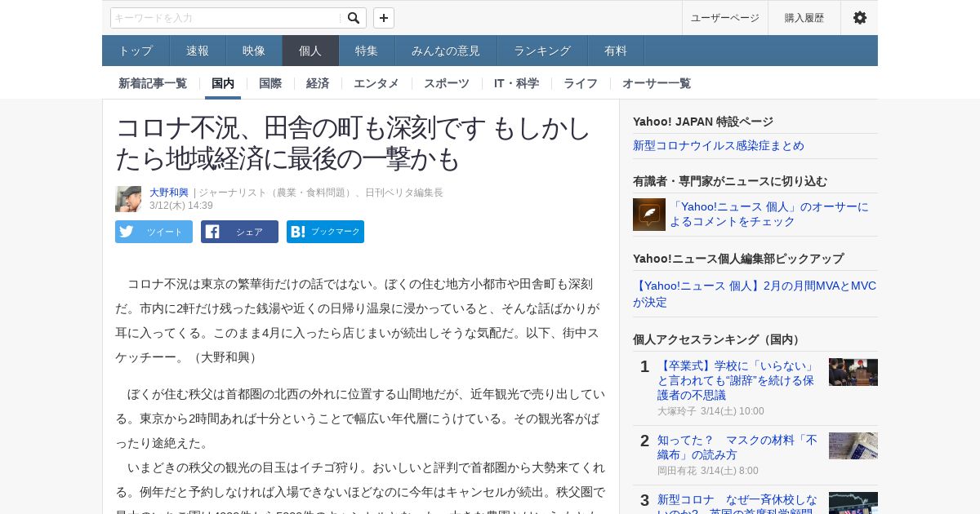Select 国際 sub-menu
The width and height of the screenshot is (980, 514).
click(270, 83)
